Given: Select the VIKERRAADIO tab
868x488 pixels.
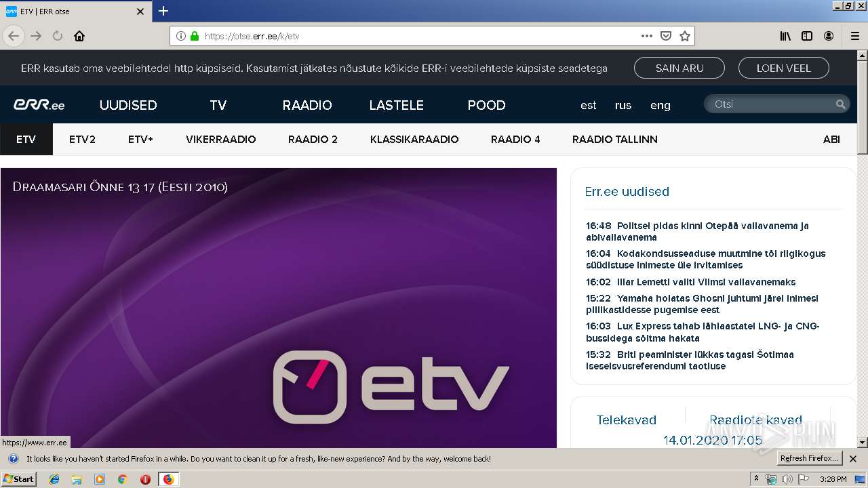Looking at the screenshot, I should point(221,140).
